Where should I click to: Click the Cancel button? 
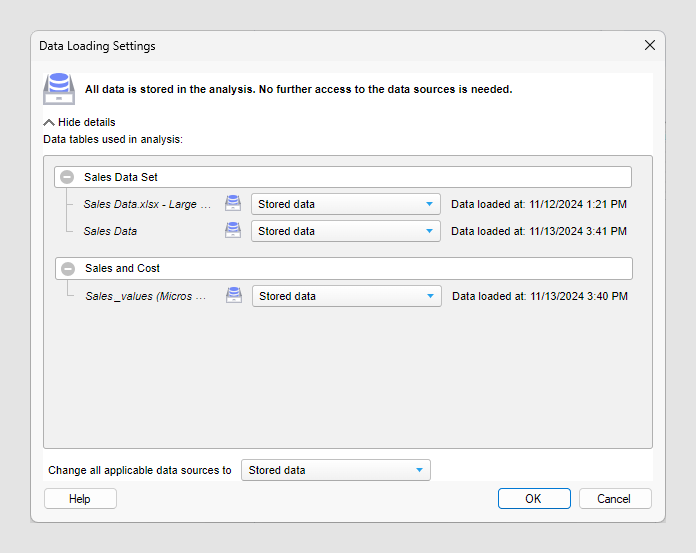click(615, 499)
